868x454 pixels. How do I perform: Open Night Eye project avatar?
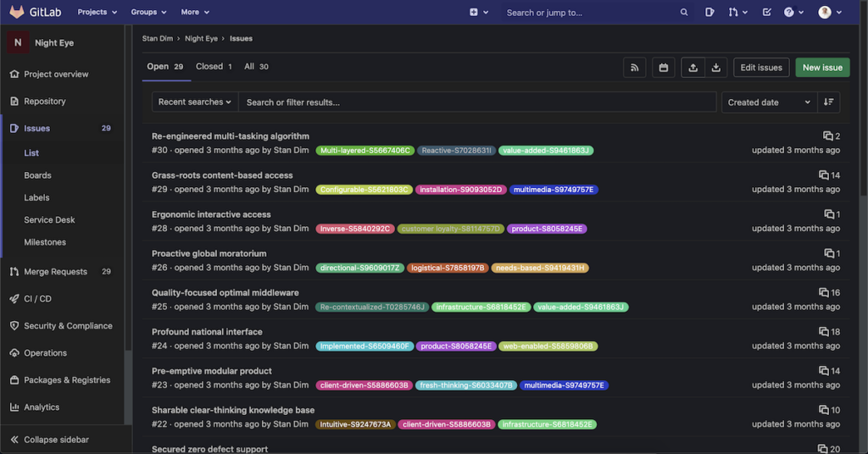coord(18,42)
